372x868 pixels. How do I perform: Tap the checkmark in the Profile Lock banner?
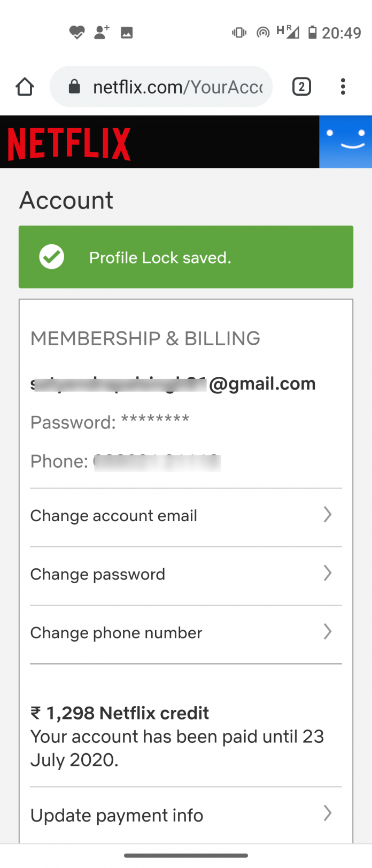click(51, 257)
